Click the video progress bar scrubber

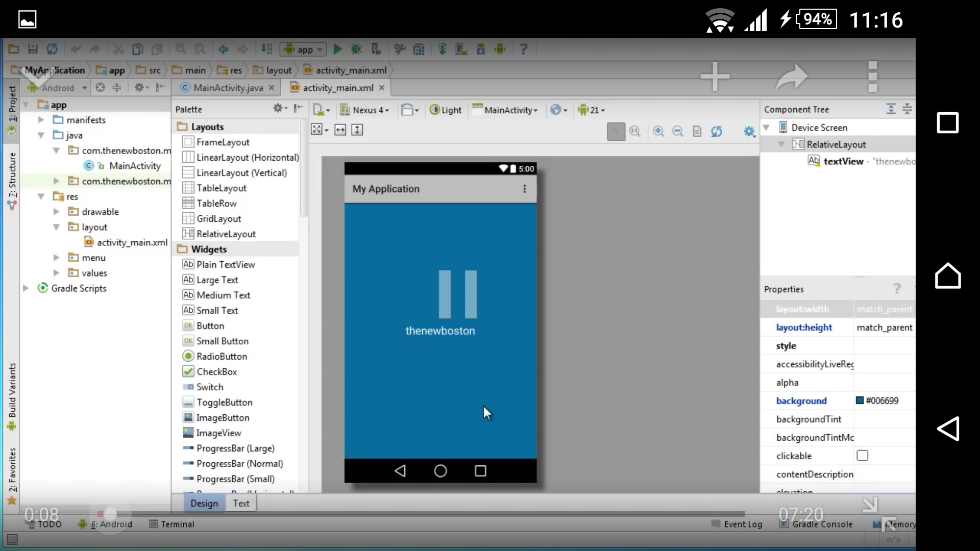click(110, 514)
